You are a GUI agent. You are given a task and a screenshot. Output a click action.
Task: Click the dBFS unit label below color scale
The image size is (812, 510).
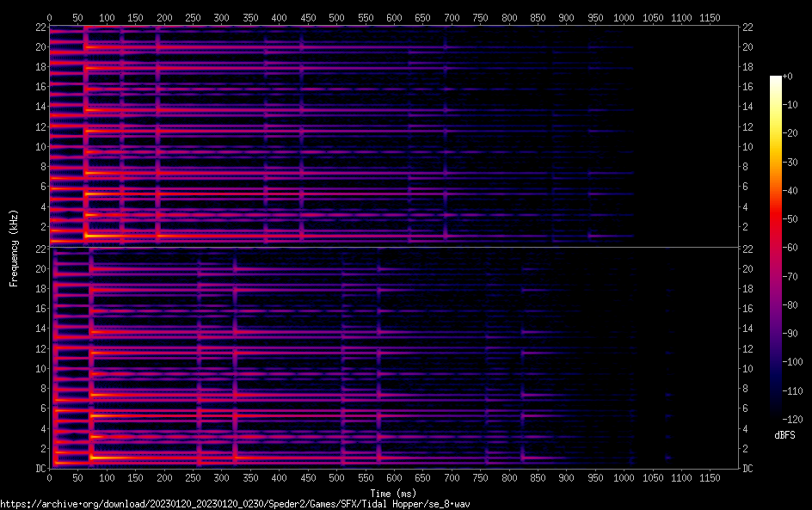pyautogui.click(x=784, y=436)
